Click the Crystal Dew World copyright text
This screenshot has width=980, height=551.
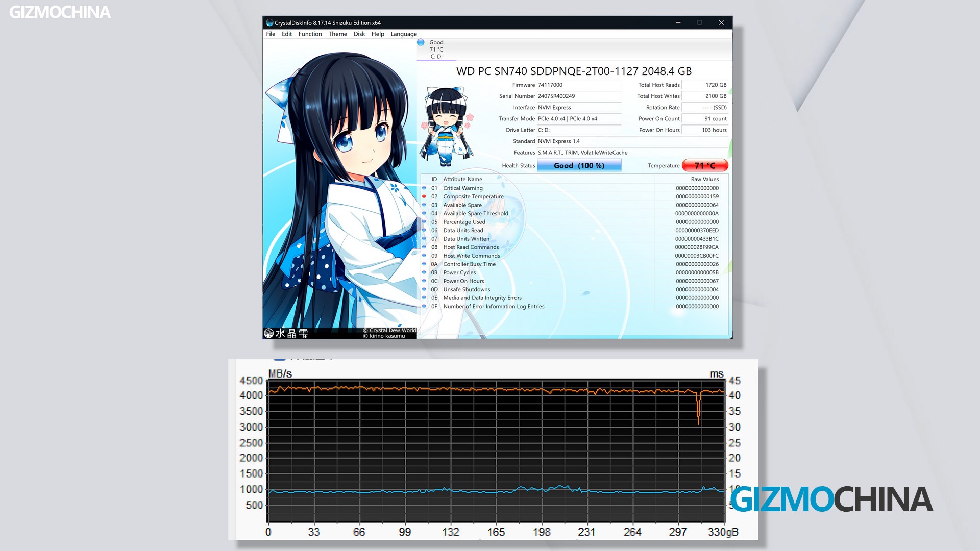click(x=389, y=330)
